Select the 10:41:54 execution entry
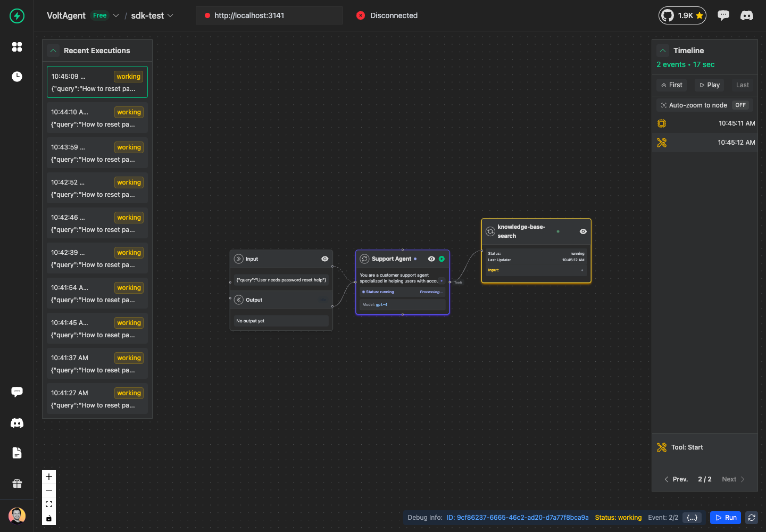The image size is (766, 532). (97, 293)
